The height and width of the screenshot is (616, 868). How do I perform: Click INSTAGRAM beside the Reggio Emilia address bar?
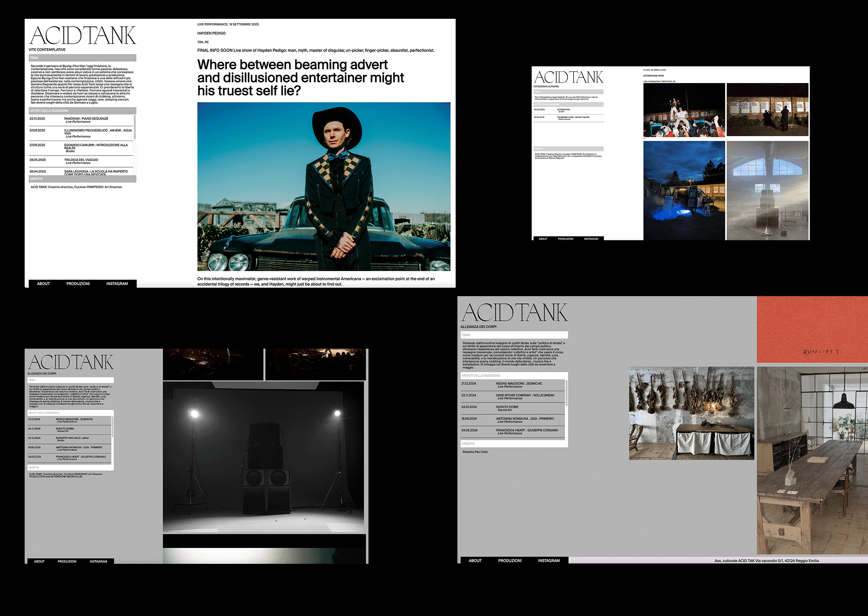tap(548, 561)
